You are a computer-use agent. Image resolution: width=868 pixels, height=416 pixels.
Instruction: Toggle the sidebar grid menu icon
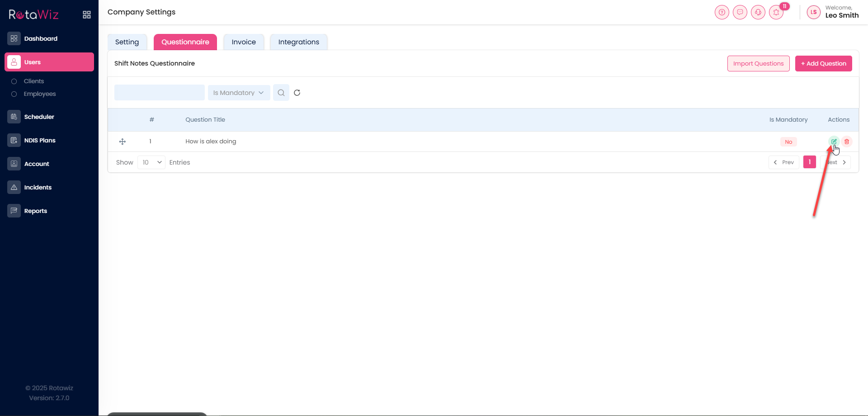(87, 15)
